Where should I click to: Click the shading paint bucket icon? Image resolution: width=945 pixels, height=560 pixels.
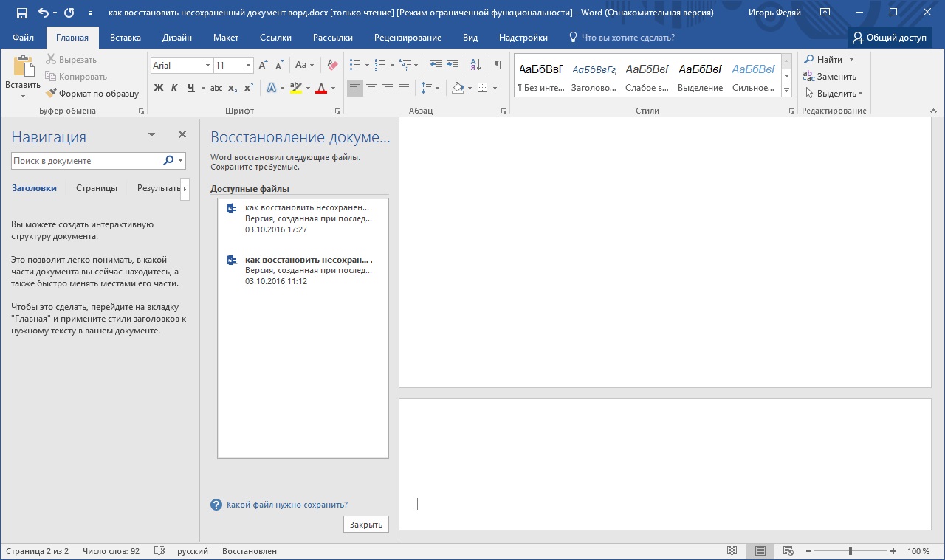coord(458,88)
